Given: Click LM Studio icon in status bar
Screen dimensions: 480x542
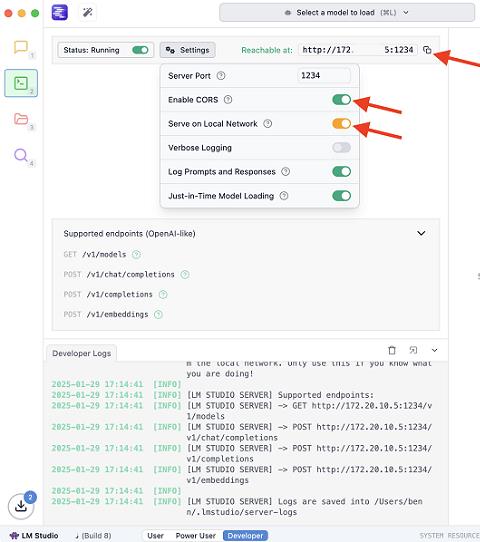Looking at the screenshot, I should (14, 535).
